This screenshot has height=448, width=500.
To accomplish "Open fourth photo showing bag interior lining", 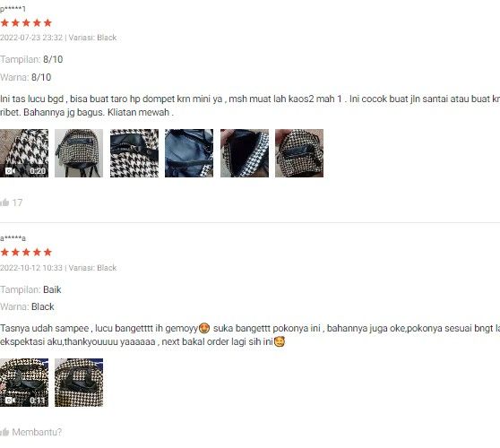I will pos(189,153).
